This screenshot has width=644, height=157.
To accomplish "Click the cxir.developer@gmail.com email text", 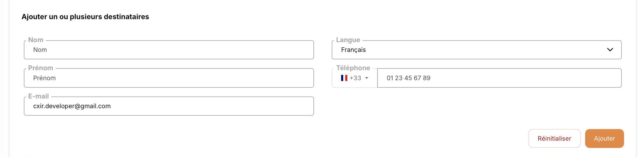I will (x=72, y=106).
